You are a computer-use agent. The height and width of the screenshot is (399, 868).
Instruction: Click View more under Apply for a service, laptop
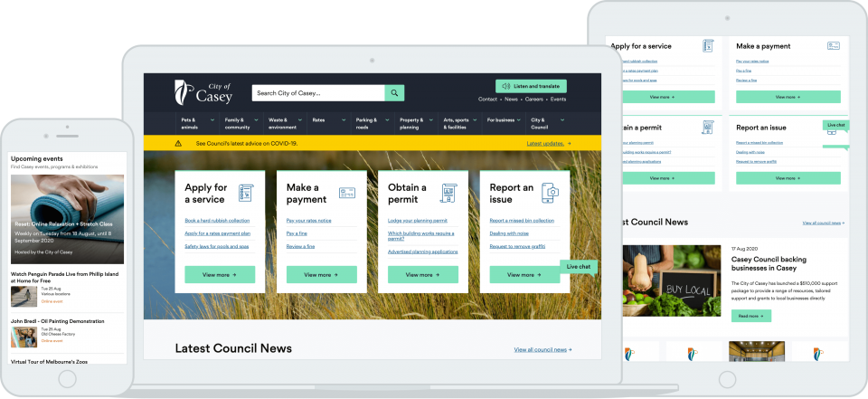(220, 275)
